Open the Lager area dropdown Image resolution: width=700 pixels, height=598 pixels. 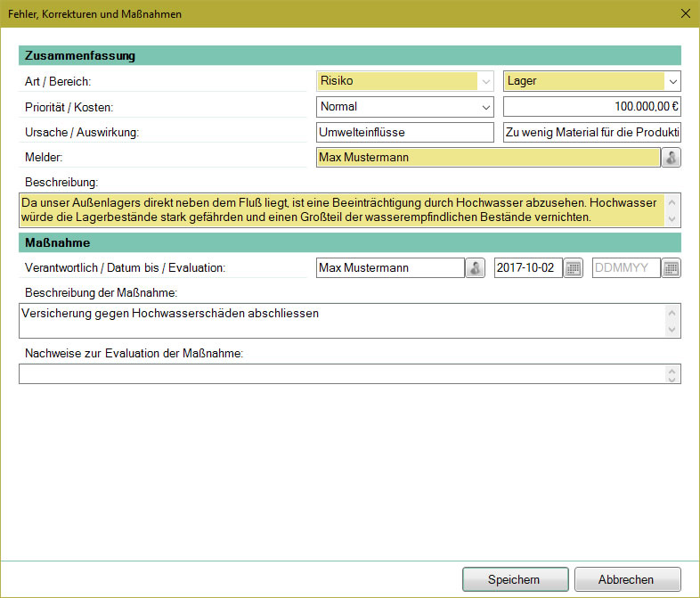[672, 82]
